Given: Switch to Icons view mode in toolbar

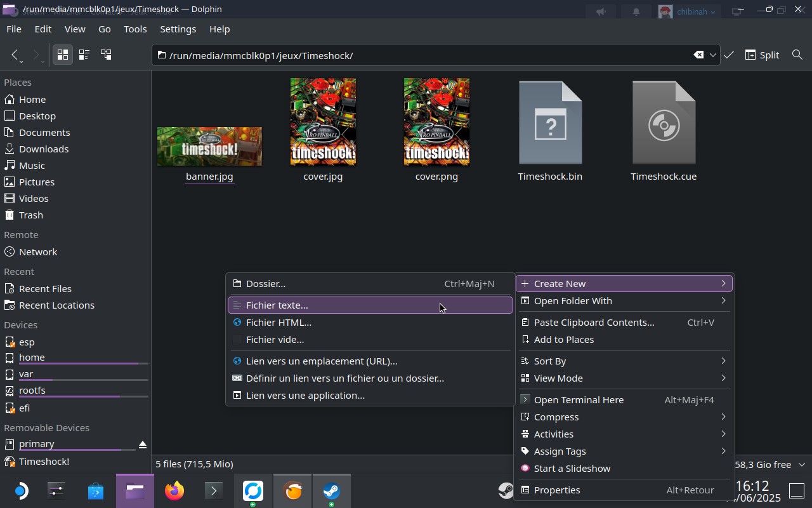Looking at the screenshot, I should click(62, 55).
